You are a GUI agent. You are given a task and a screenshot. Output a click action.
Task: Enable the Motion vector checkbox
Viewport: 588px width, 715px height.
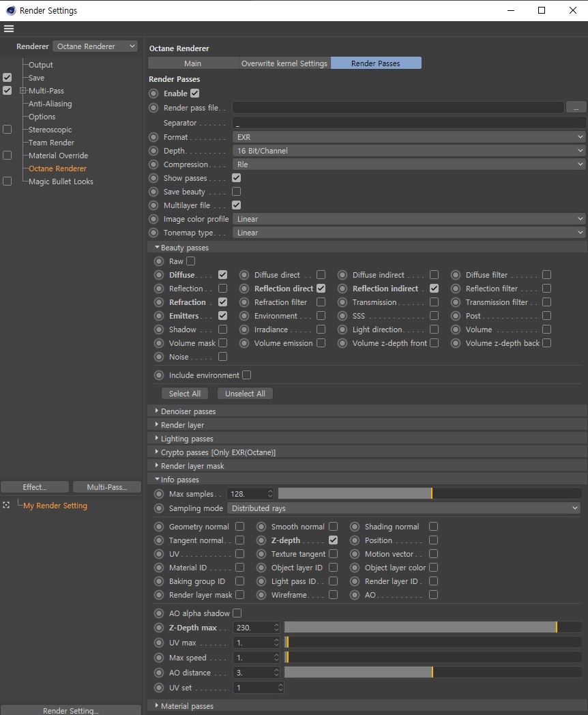[433, 553]
